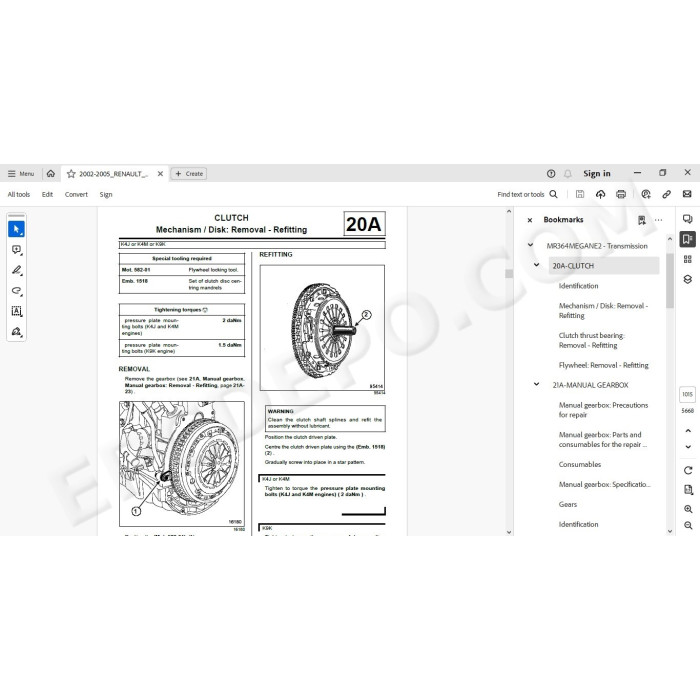Open the Menu hamburger button
This screenshot has width=700, height=700.
21,174
